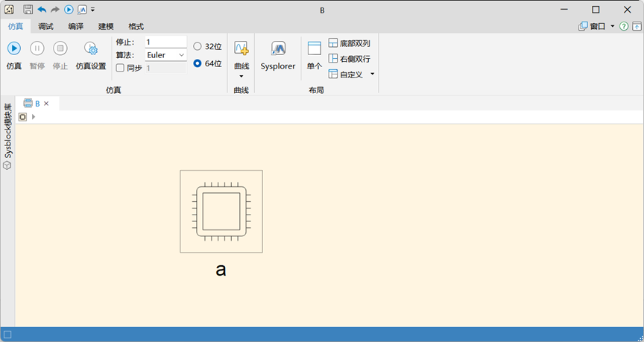Undo the last action with the back arrow
The height and width of the screenshot is (342, 644).
pyautogui.click(x=42, y=10)
